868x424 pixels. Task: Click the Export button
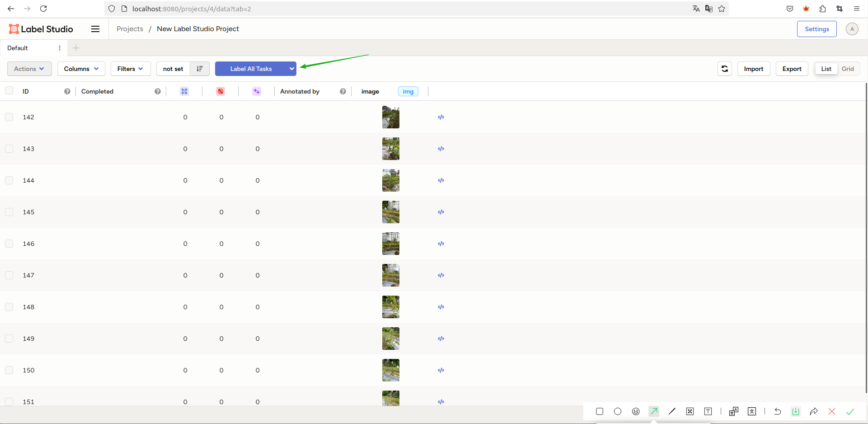[x=792, y=69]
